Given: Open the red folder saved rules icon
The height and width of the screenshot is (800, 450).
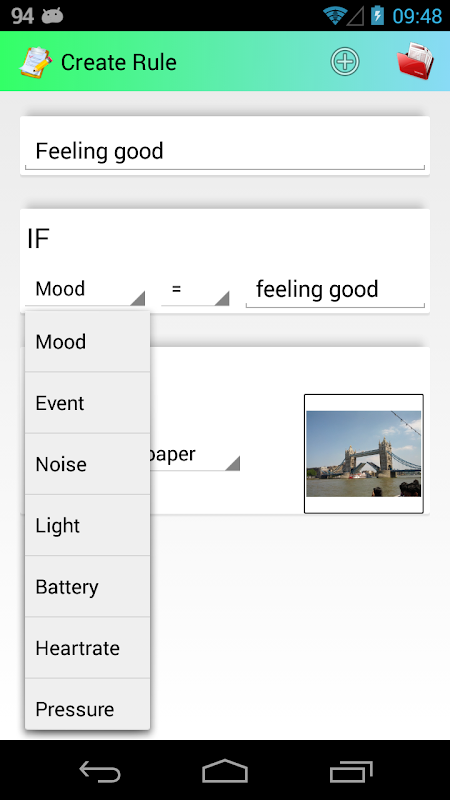Looking at the screenshot, I should (415, 61).
